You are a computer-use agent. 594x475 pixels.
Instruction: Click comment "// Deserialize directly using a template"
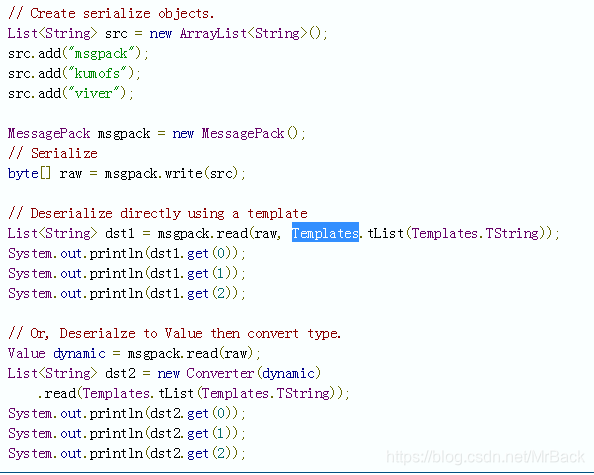(158, 213)
